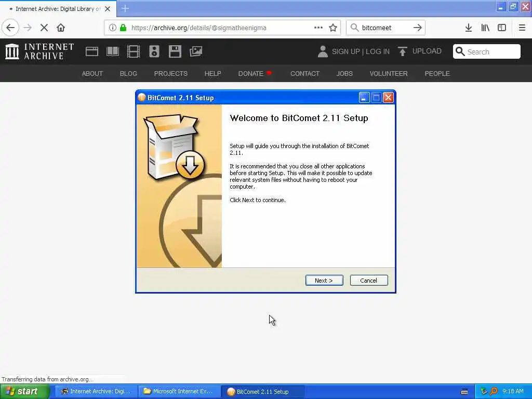This screenshot has height=399, width=532.
Task: Click the taskbar clock showing 9:18 AM
Action: tap(513, 391)
